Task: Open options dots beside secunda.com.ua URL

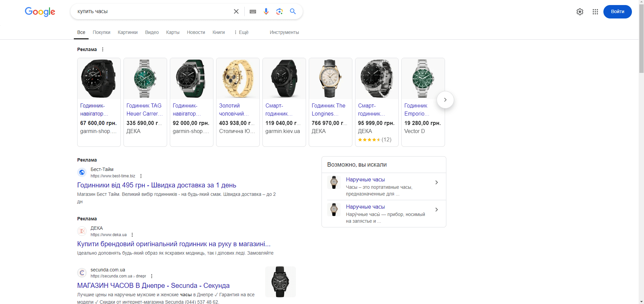Action: pyautogui.click(x=152, y=276)
